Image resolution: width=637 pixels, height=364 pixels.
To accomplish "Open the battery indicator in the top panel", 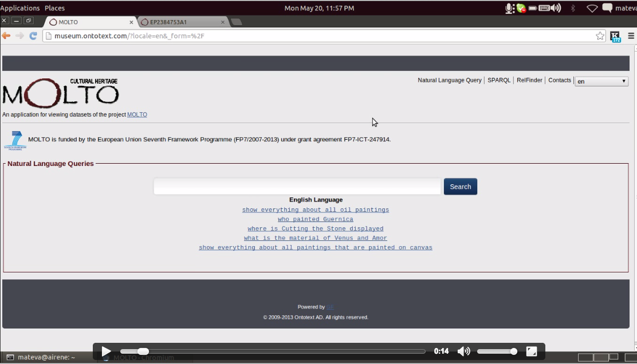I will tap(533, 8).
